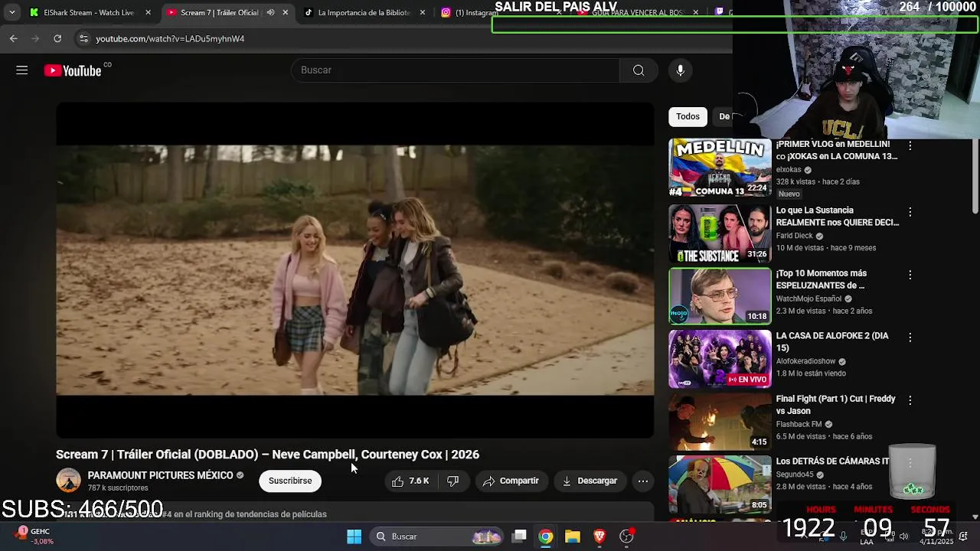Image resolution: width=980 pixels, height=551 pixels.
Task: Open Los DETRÁS DE CÁMARAS IT video title
Action: pos(832,461)
